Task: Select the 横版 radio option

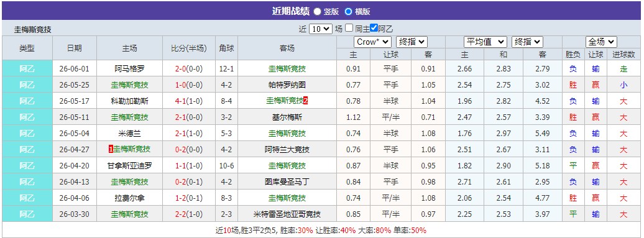Action: pyautogui.click(x=348, y=11)
